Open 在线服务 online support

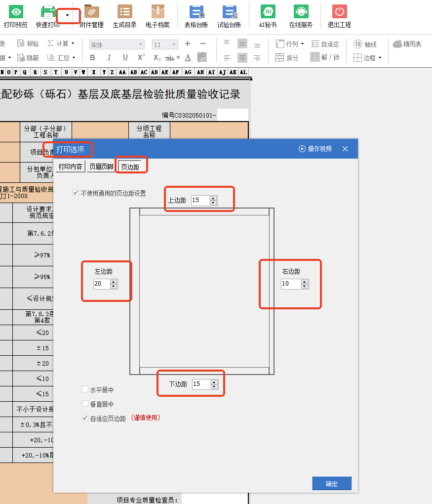(x=301, y=12)
